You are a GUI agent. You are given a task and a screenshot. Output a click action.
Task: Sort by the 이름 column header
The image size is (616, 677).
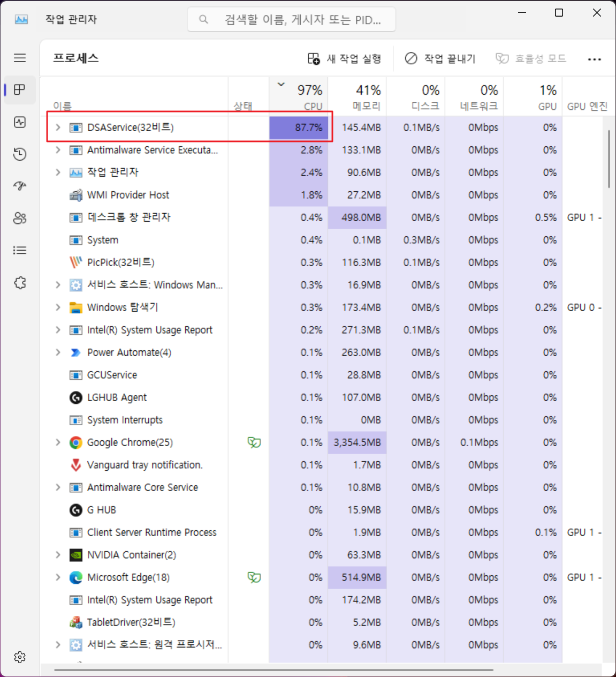coord(134,96)
